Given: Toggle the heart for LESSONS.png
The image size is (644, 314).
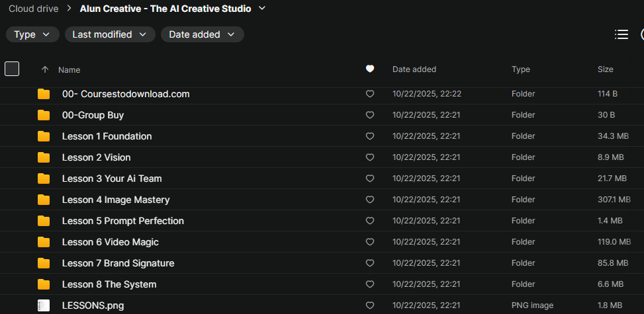Looking at the screenshot, I should click(x=370, y=305).
